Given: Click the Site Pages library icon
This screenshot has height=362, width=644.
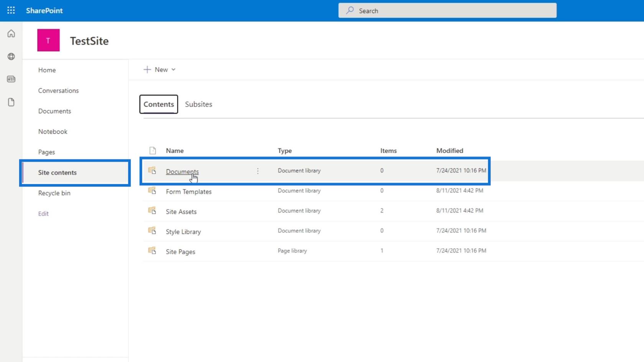Looking at the screenshot, I should pos(152,251).
